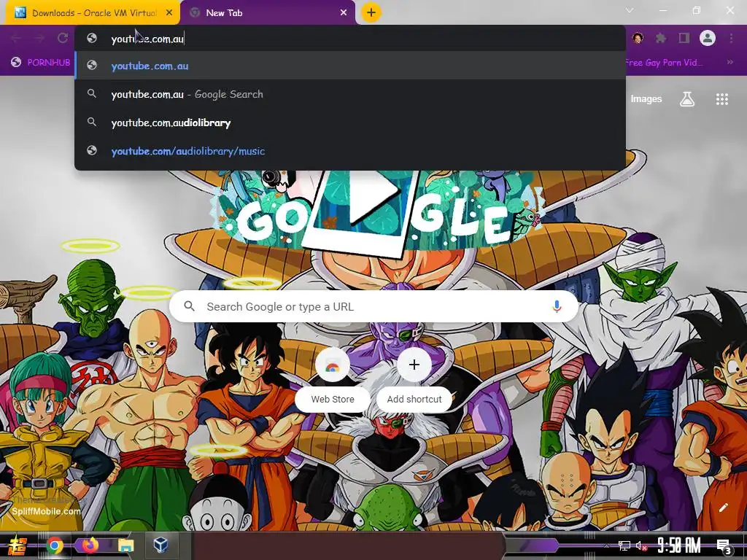The width and height of the screenshot is (747, 560).
Task: Select the New Tab tab
Action: 268,13
